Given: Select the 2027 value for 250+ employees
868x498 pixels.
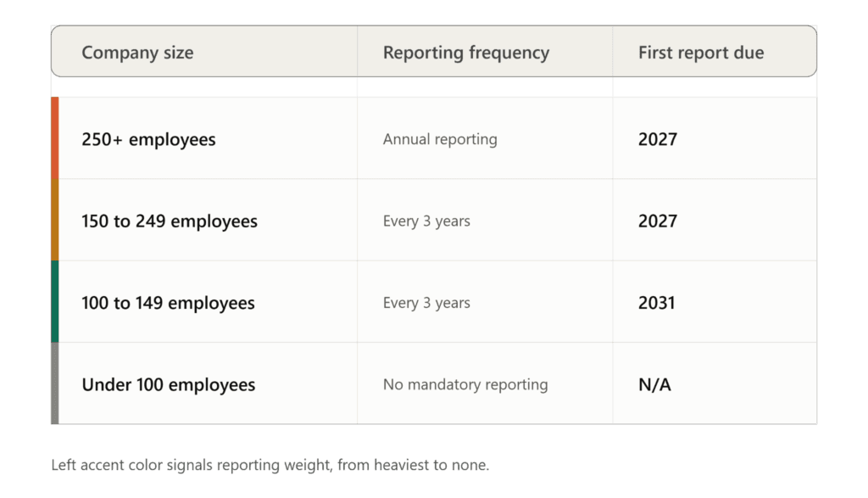Looking at the screenshot, I should (x=658, y=139).
